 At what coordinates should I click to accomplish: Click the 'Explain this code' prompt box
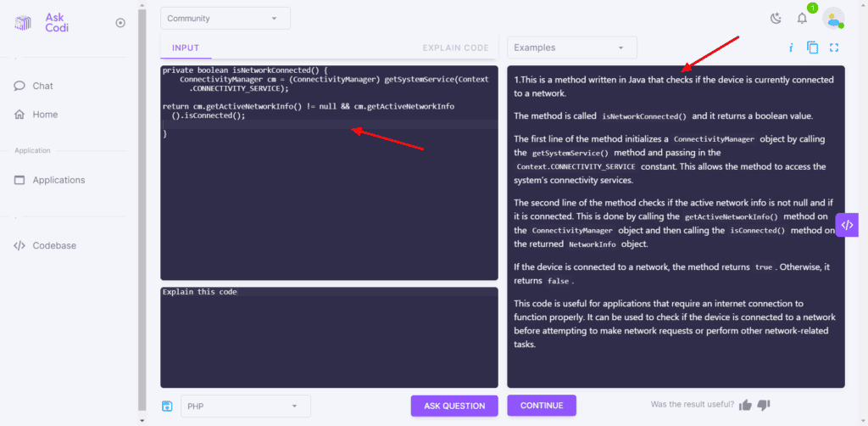(329, 338)
